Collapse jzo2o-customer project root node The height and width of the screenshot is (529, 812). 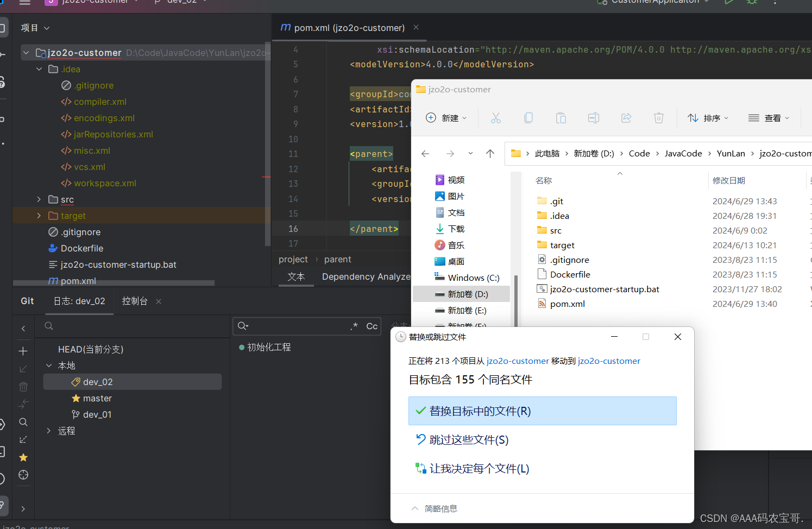pyautogui.click(x=26, y=53)
